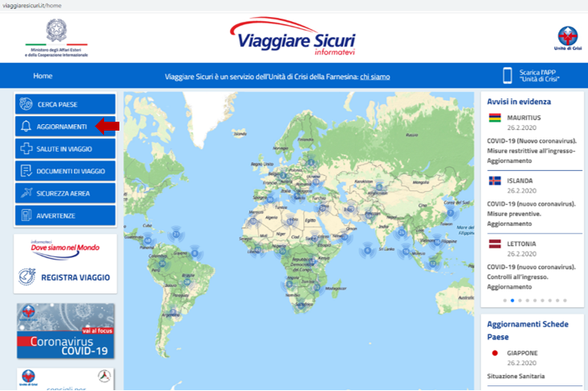Click the Avvertenze icon

(27, 216)
